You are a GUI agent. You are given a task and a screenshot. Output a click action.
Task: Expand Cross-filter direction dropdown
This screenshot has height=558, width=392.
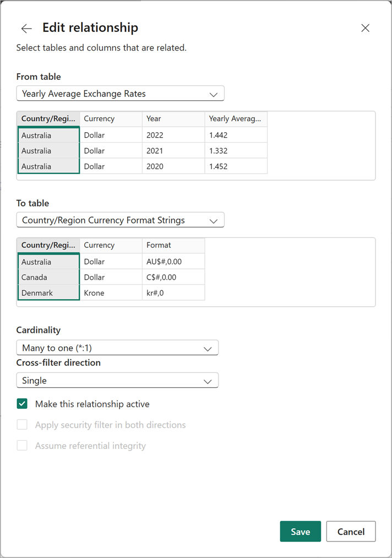coord(117,381)
